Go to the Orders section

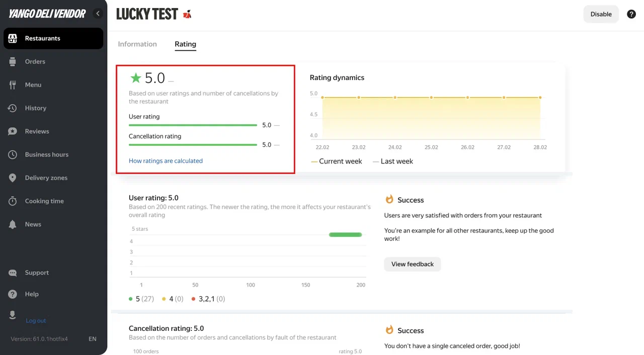(35, 61)
